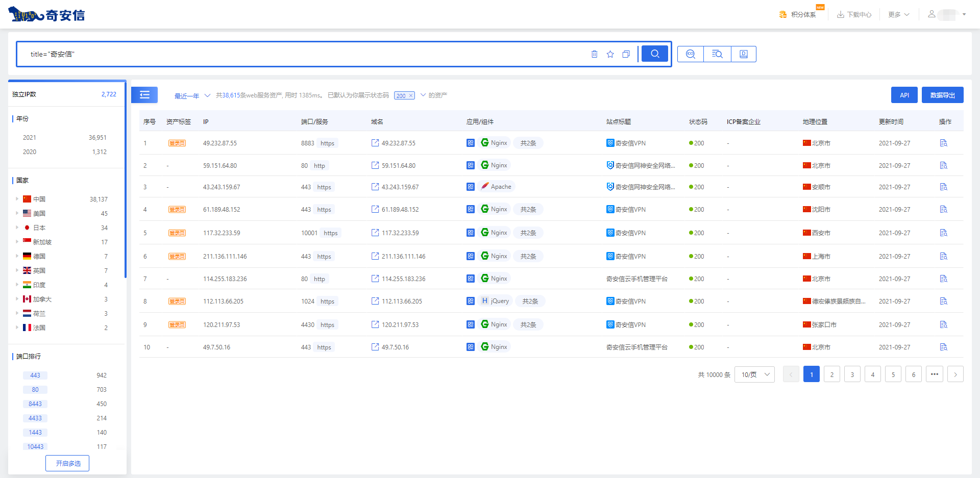Filter by port 4433 tag
The height and width of the screenshot is (478, 980).
(x=35, y=418)
